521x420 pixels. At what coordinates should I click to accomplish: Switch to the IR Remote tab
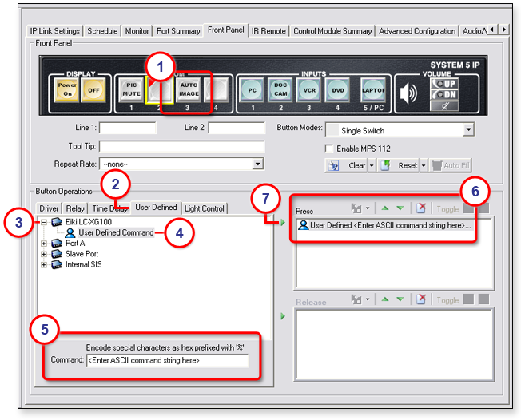(x=268, y=30)
